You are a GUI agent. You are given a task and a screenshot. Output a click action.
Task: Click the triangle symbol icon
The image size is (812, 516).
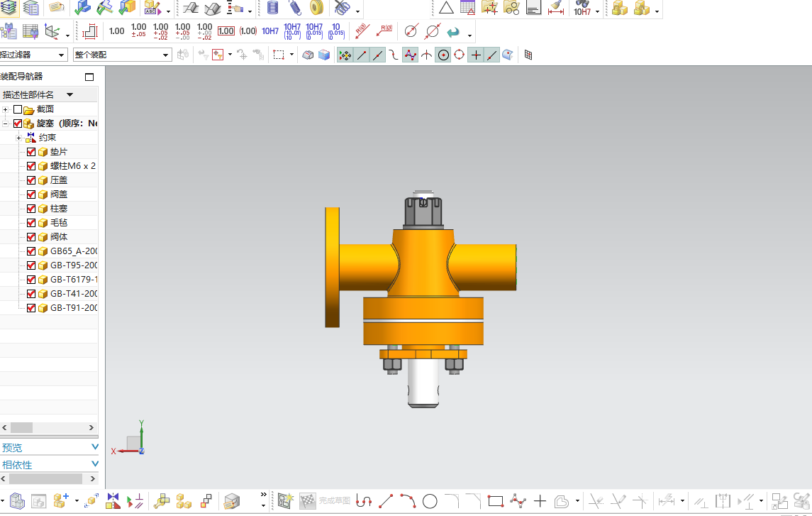[446, 8]
